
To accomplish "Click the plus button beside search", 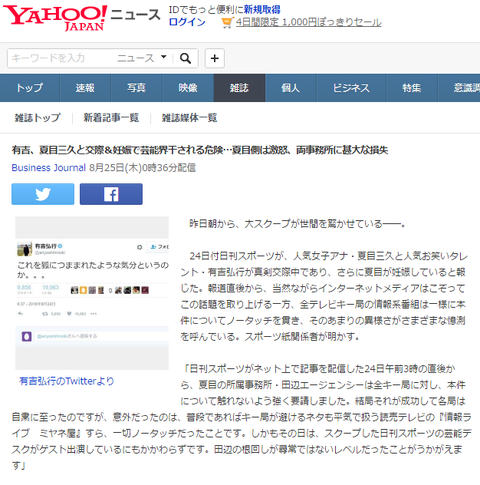I will (x=214, y=58).
